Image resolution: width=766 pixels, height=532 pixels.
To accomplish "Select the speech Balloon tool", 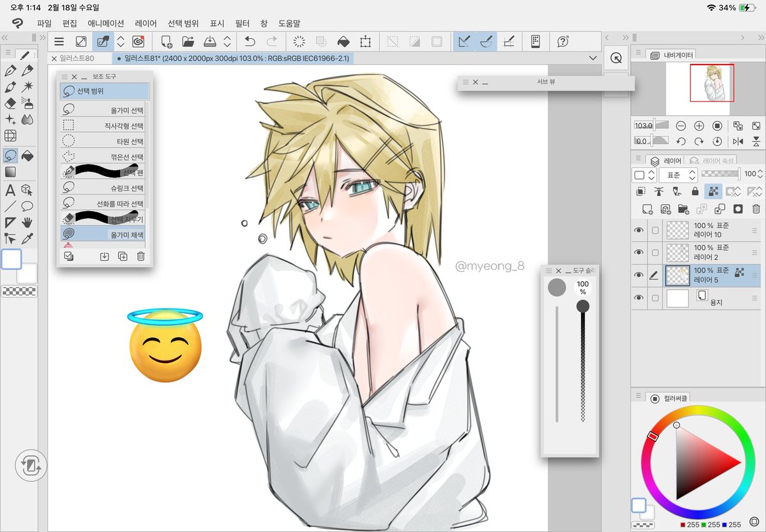I will (x=27, y=206).
